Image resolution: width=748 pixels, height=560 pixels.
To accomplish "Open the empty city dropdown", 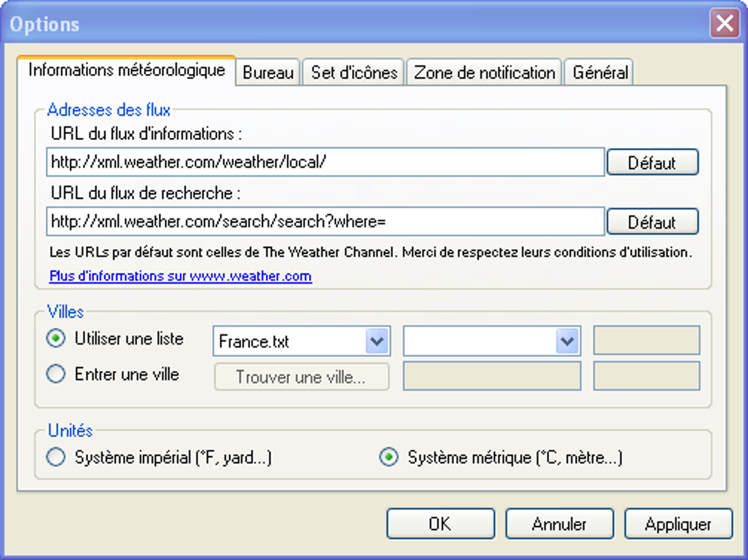I will 567,341.
